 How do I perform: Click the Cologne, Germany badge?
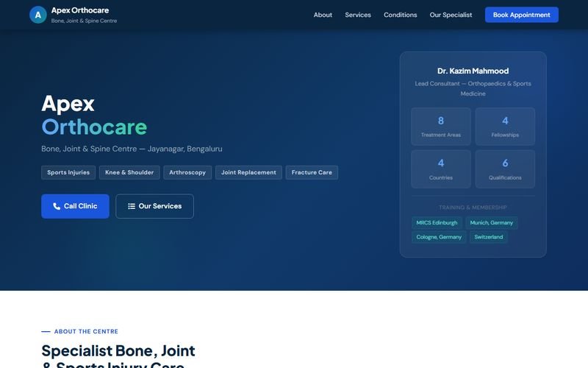tap(439, 237)
